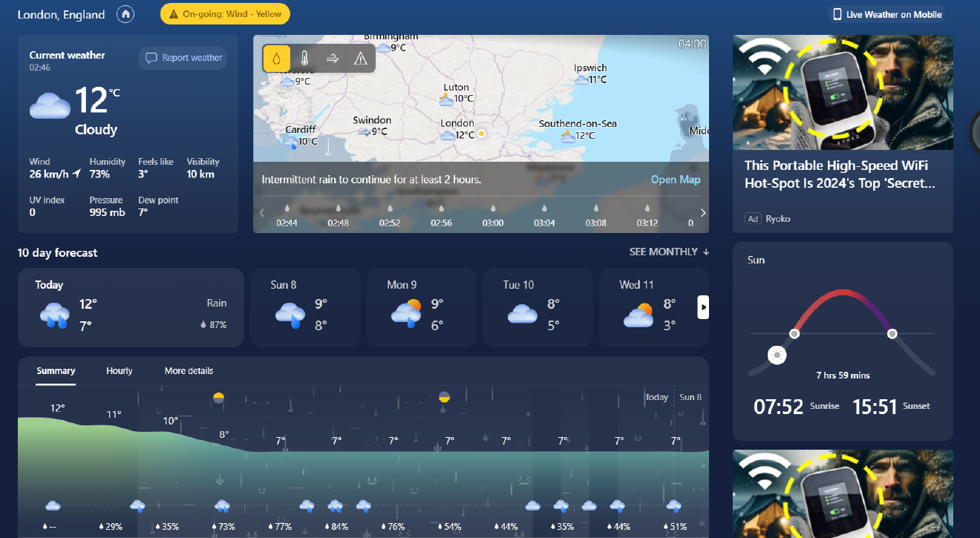Select the precipitation layer on the map
This screenshot has width=980, height=538.
(276, 58)
